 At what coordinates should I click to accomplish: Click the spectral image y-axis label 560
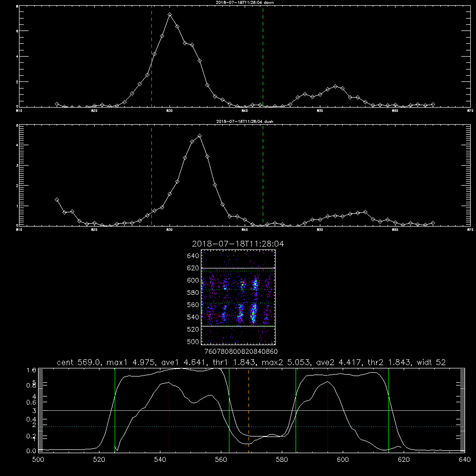[x=193, y=305]
